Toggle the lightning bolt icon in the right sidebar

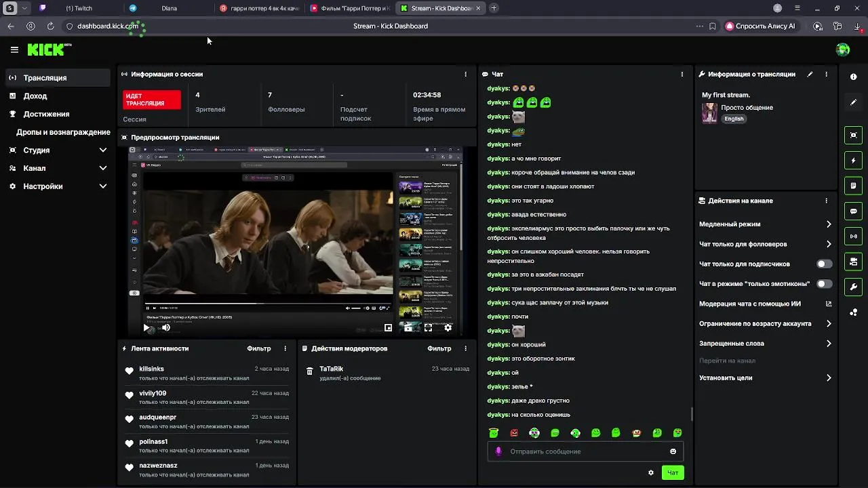(x=853, y=161)
